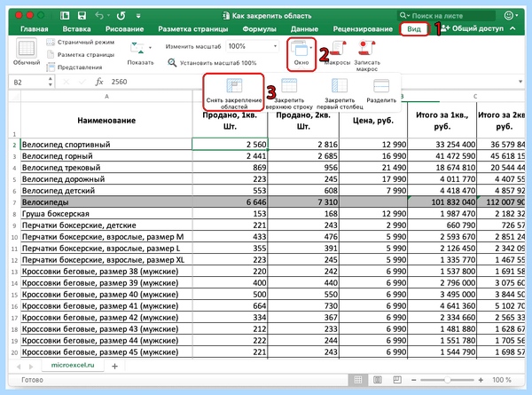Click Снять закрепление областей
Screen dimensions: 532x395
click(x=234, y=92)
